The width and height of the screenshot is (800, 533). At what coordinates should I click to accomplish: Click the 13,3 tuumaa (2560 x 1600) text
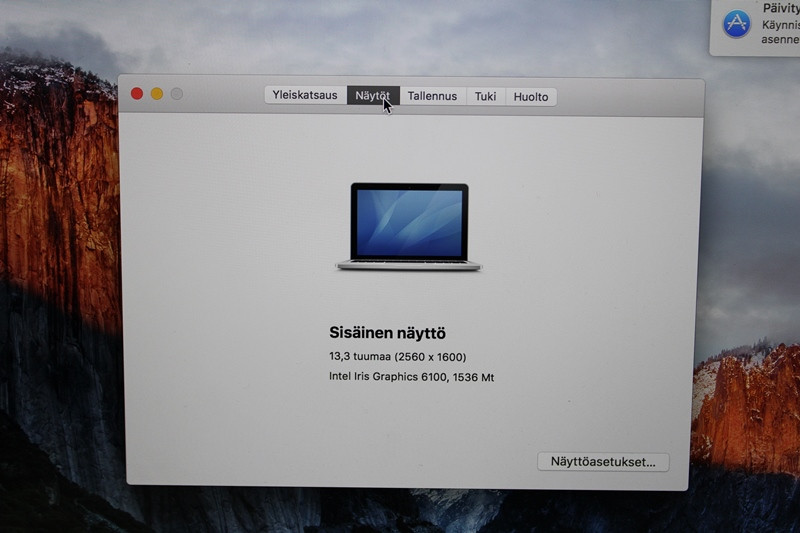pyautogui.click(x=397, y=357)
